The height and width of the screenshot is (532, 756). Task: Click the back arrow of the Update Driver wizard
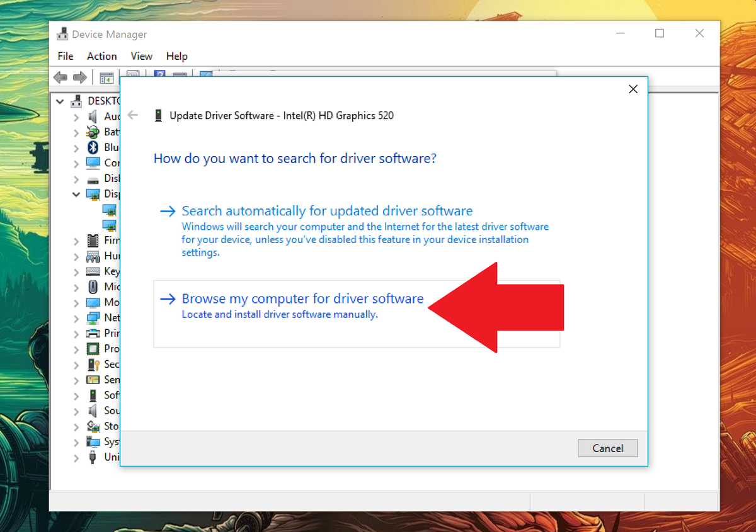pos(132,115)
